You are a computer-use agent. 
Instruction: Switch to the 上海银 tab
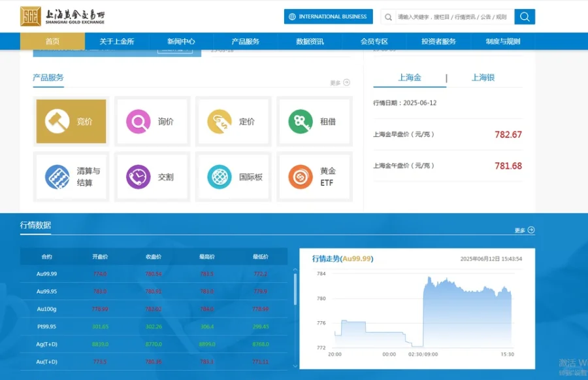click(483, 78)
